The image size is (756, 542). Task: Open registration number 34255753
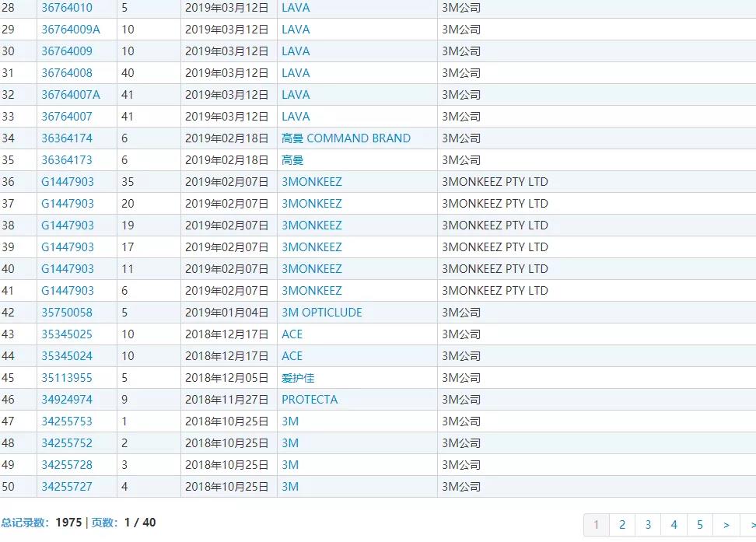67,421
